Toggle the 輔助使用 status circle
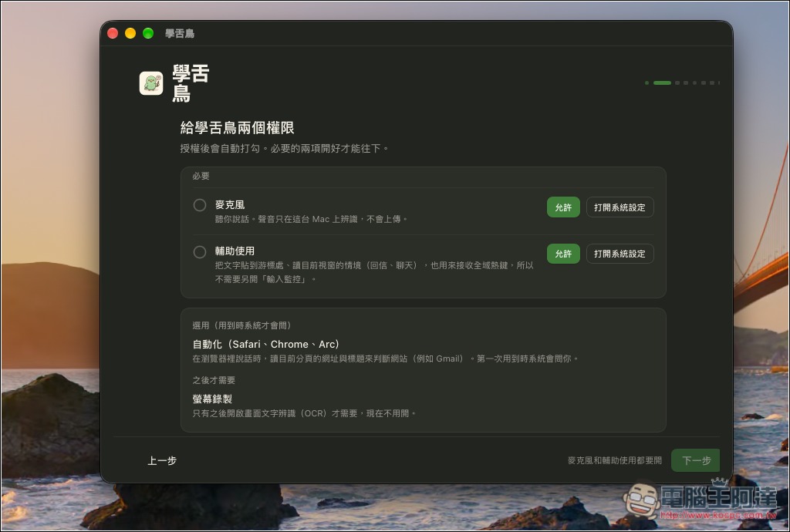The width and height of the screenshot is (790, 532). click(200, 252)
